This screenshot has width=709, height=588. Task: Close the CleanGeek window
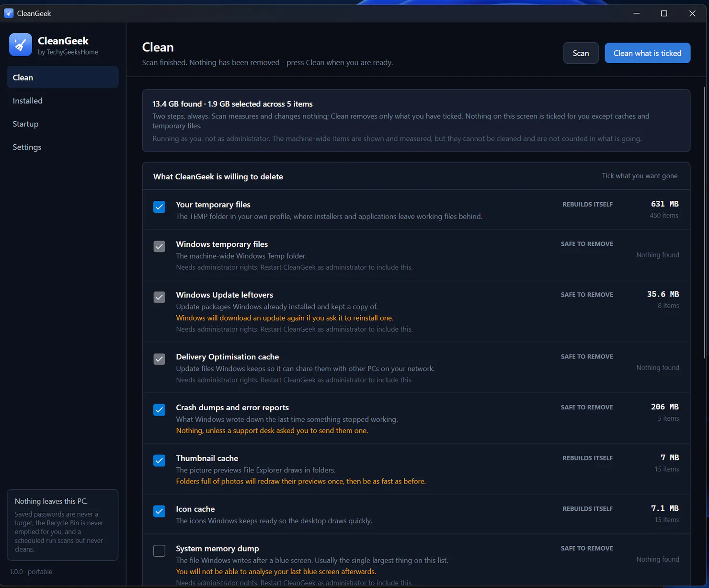692,13
